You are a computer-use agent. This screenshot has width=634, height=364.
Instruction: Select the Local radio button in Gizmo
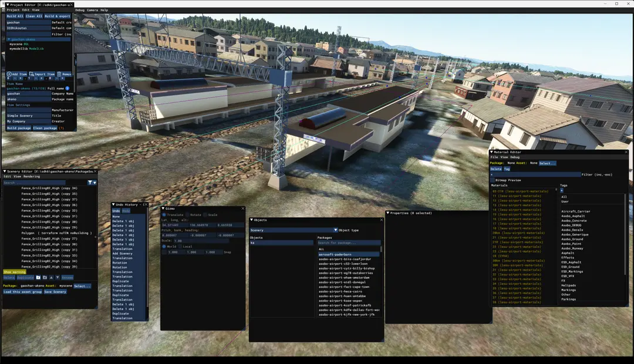(180, 247)
